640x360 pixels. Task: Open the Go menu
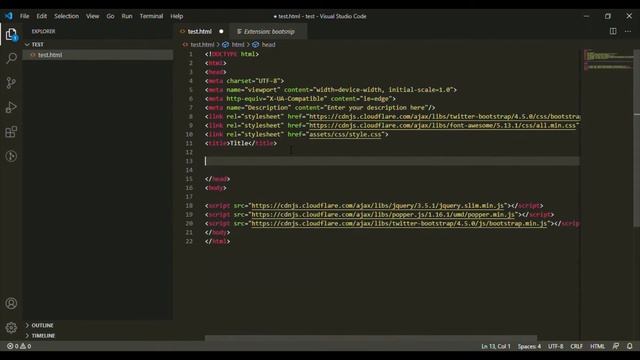111,16
